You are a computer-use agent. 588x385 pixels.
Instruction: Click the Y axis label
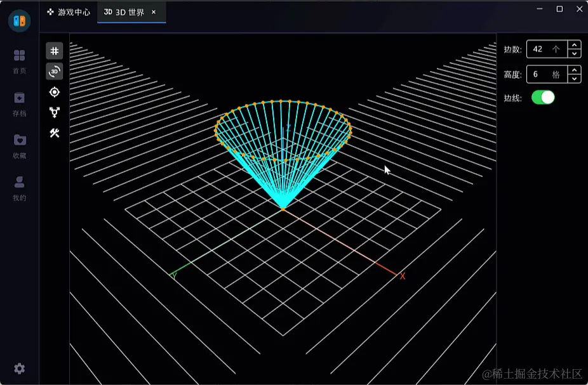point(174,277)
